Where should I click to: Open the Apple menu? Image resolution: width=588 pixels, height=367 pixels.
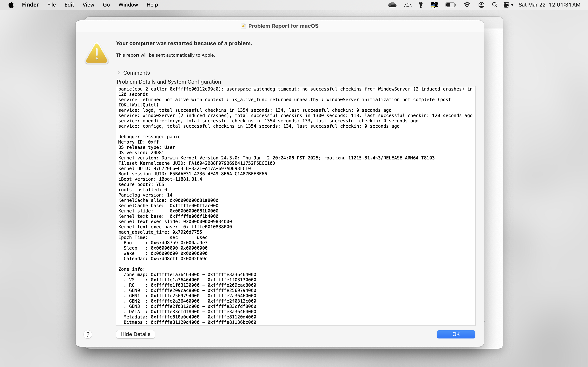pos(11,5)
